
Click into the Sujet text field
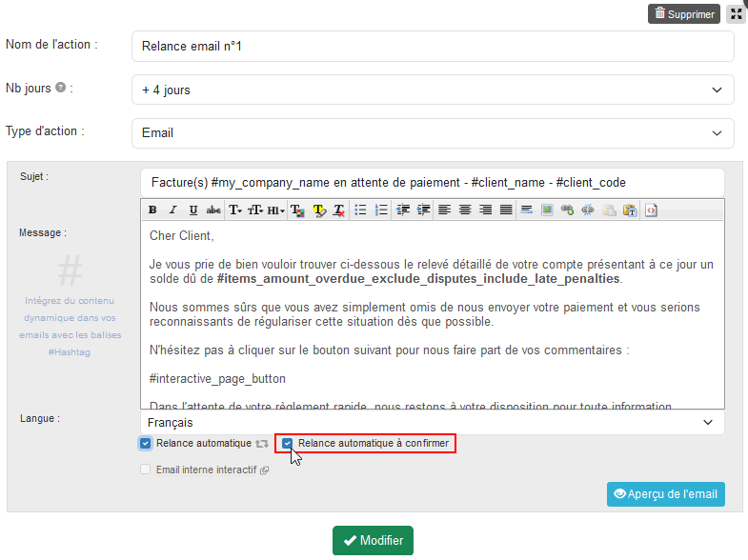tap(433, 183)
